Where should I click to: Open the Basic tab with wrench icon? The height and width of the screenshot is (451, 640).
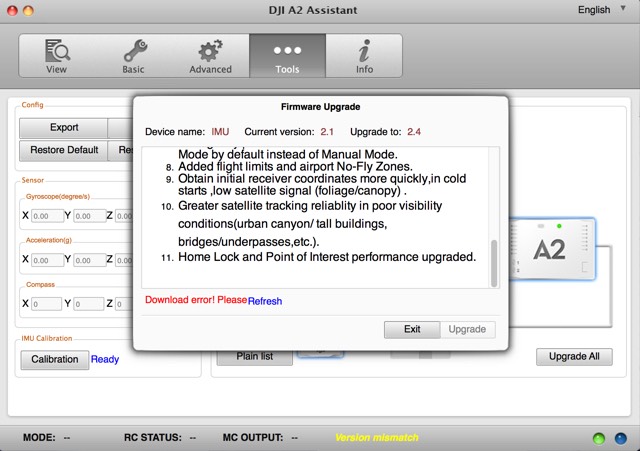(134, 56)
